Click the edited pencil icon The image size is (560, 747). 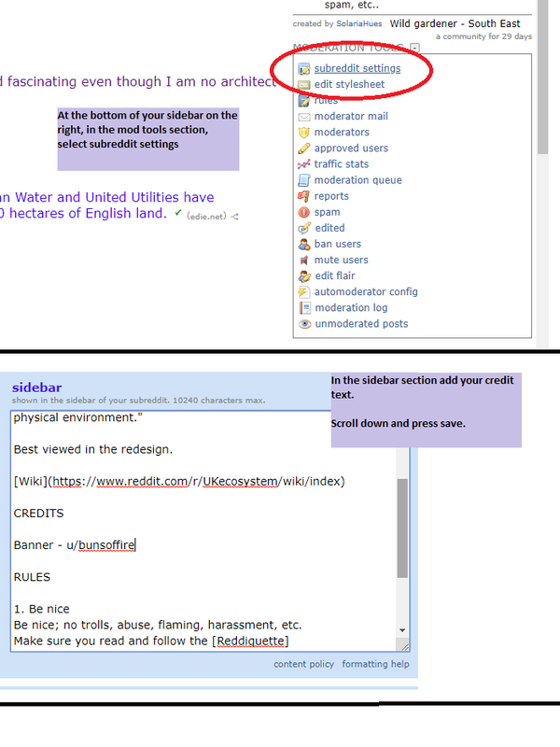pos(304,228)
